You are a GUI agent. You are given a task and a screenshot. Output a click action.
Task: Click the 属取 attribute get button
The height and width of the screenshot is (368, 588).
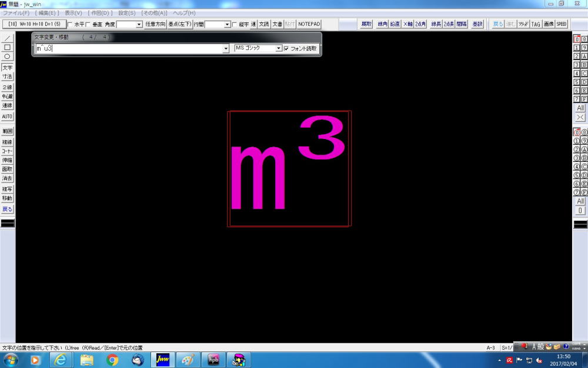(x=366, y=24)
